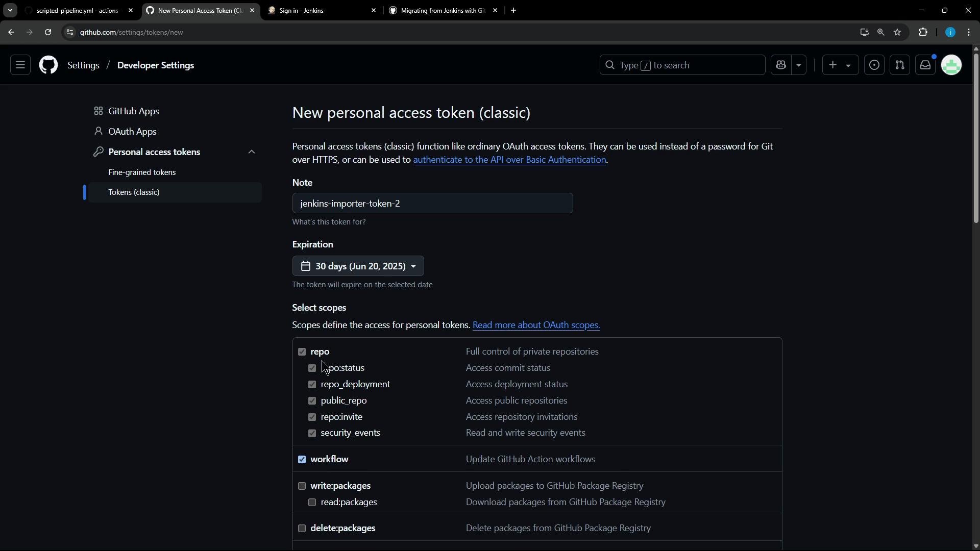Uncheck the workflow scope checkbox
Screen dimensions: 980x551
pyautogui.click(x=302, y=459)
